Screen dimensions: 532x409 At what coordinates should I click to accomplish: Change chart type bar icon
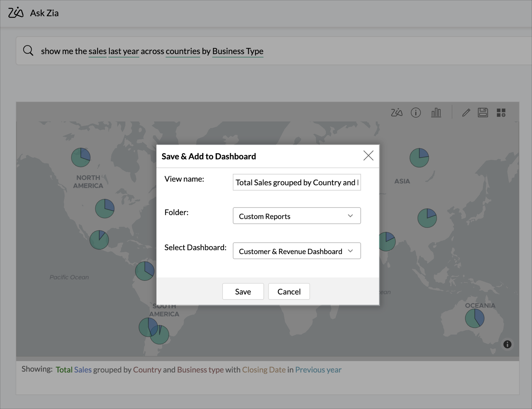point(436,113)
